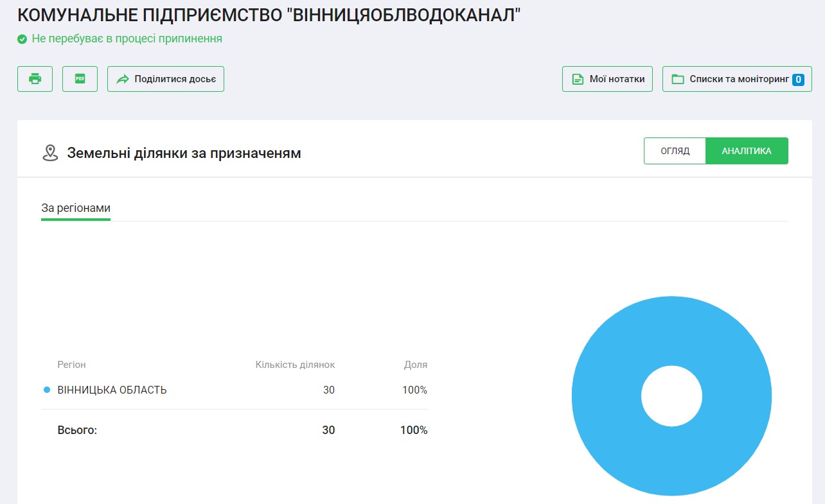The height and width of the screenshot is (504, 825).
Task: Click the total count 30 in Всього row
Action: click(328, 430)
